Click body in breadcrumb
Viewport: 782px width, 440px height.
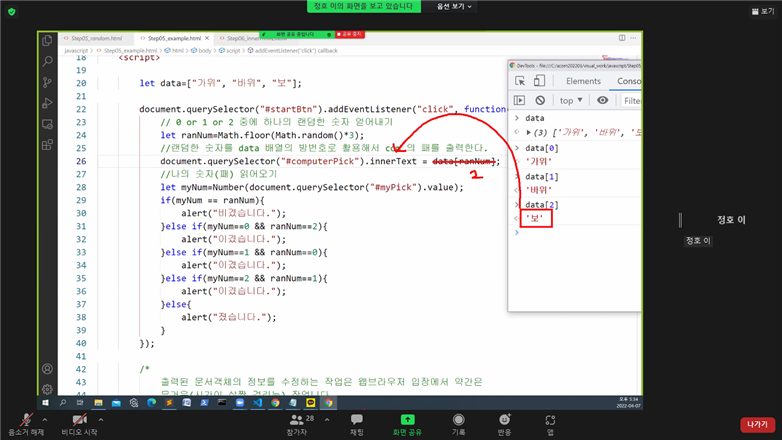204,50
